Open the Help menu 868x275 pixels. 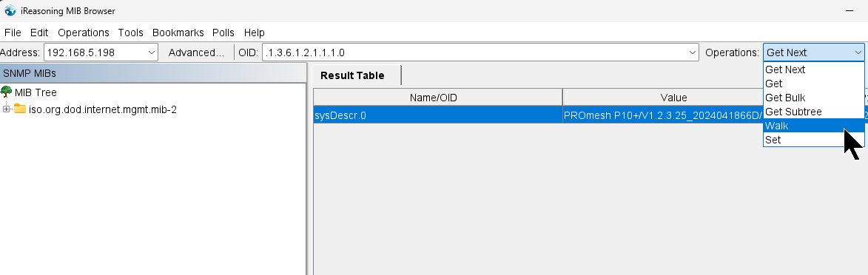[x=254, y=33]
